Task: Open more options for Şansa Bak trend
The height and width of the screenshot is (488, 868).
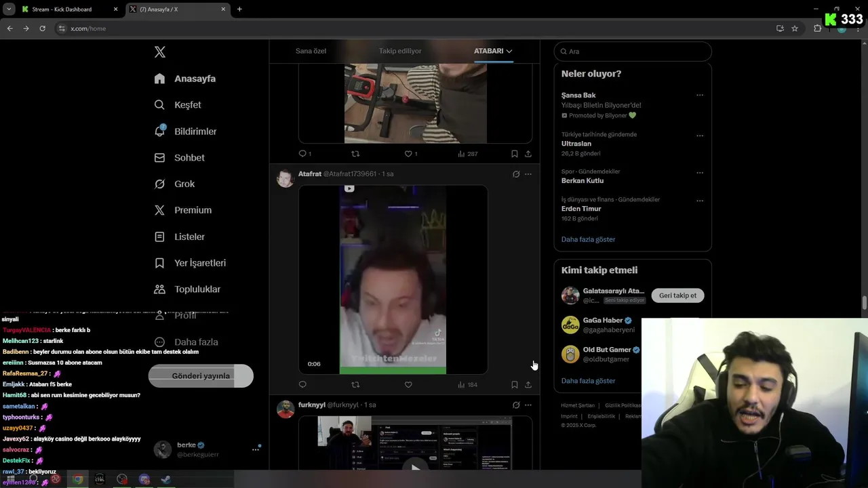Action: tap(700, 96)
